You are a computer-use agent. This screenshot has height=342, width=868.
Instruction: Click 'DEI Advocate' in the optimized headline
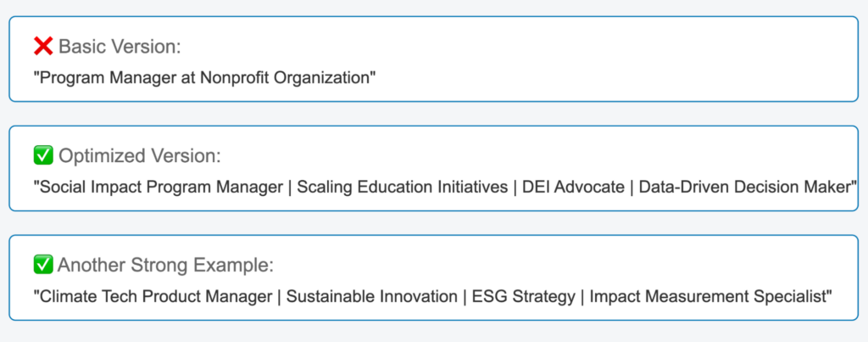tap(574, 187)
